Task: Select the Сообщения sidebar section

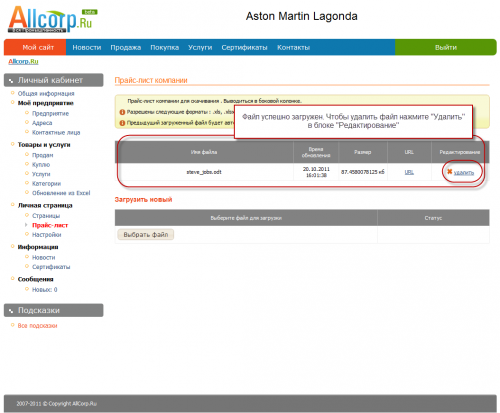Action: click(x=36, y=279)
